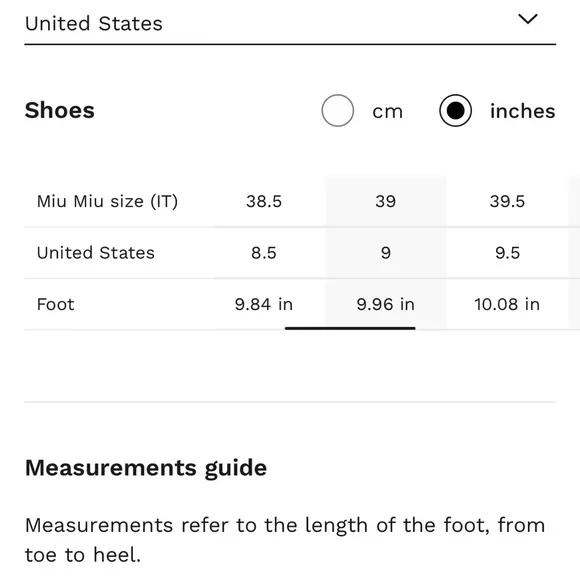Click the 10.08 in foot measurement
This screenshot has height=580, width=580.
point(507,304)
